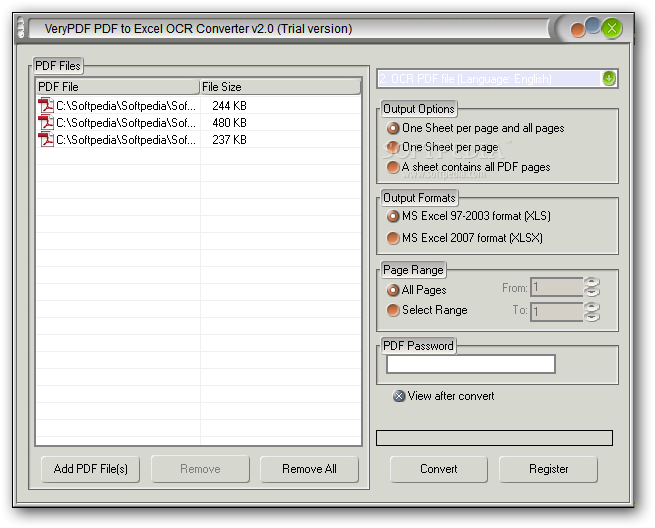The width and height of the screenshot is (655, 528).
Task: Click the conversion progress bar
Action: point(494,438)
